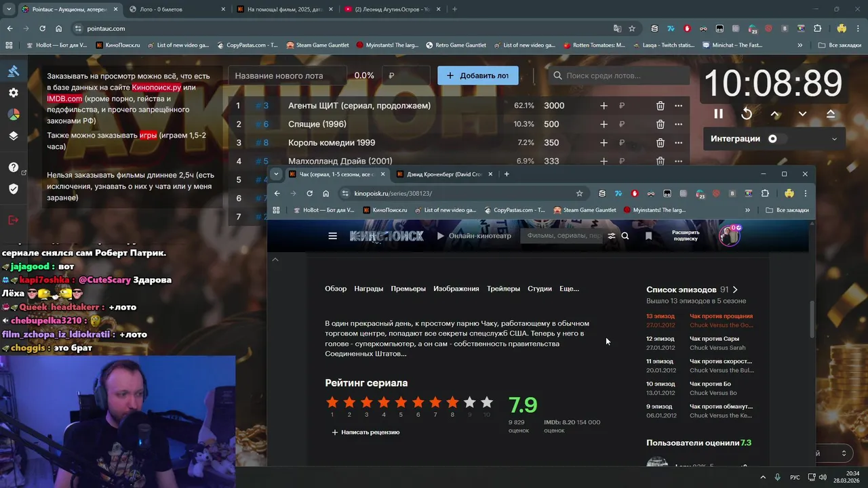Switch to the На помощь! фильм, 2025 tab
The image size is (868, 488).
tap(285, 9)
